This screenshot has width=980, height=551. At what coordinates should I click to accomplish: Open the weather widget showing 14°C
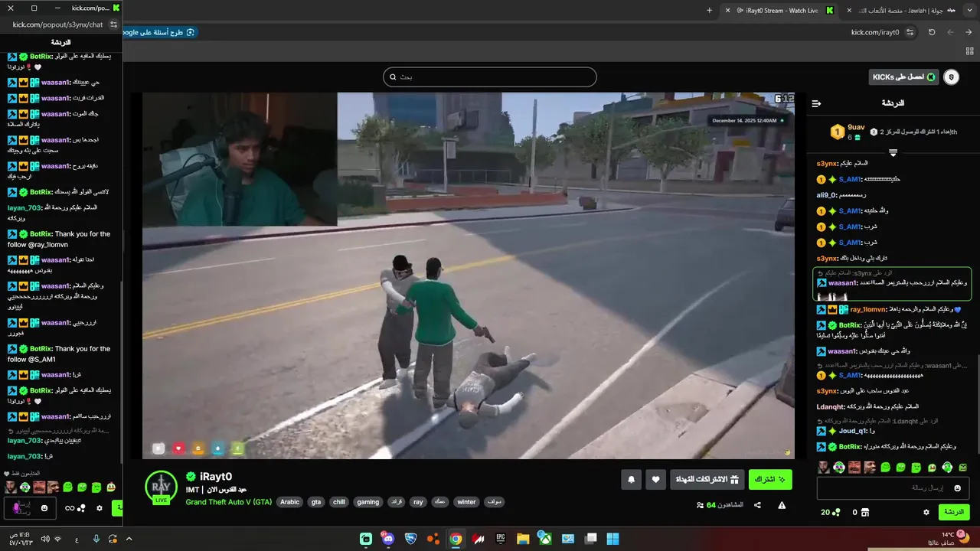tap(949, 539)
